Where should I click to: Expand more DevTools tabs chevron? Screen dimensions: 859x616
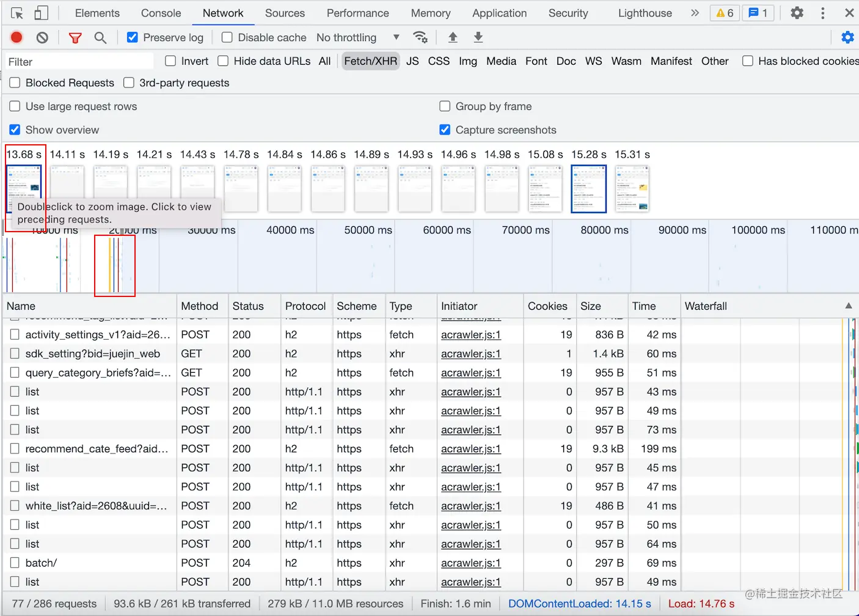coord(695,13)
